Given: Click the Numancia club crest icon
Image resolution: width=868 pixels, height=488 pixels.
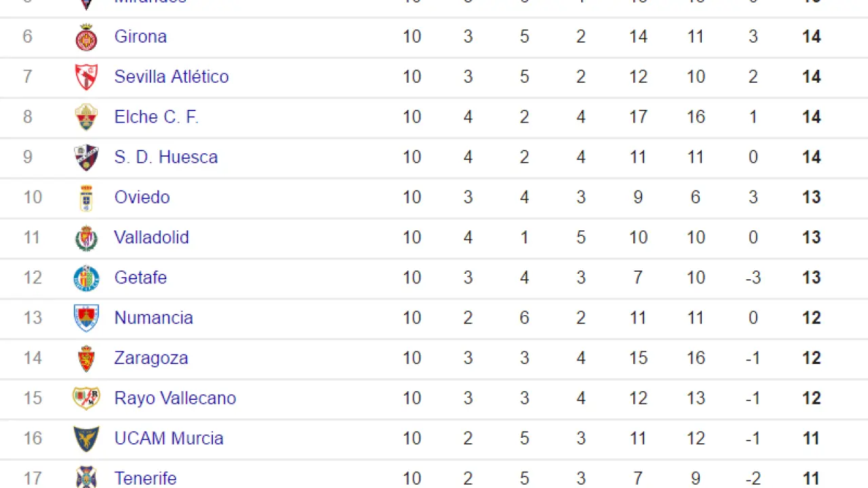Looking at the screenshot, I should [86, 318].
